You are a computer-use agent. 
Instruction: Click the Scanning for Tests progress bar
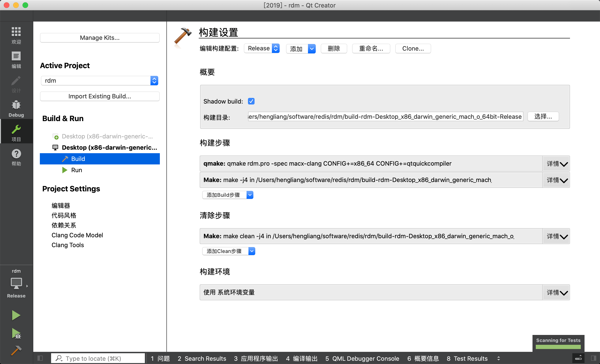[558, 347]
